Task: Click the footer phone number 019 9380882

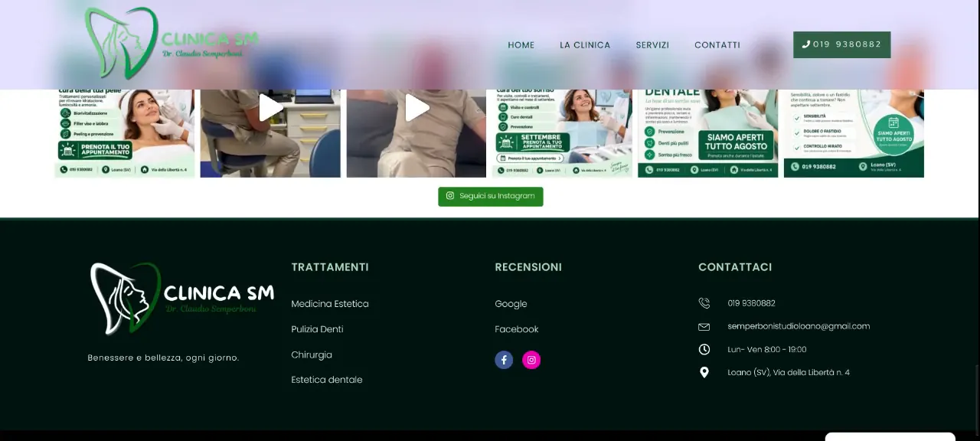Action: point(751,303)
